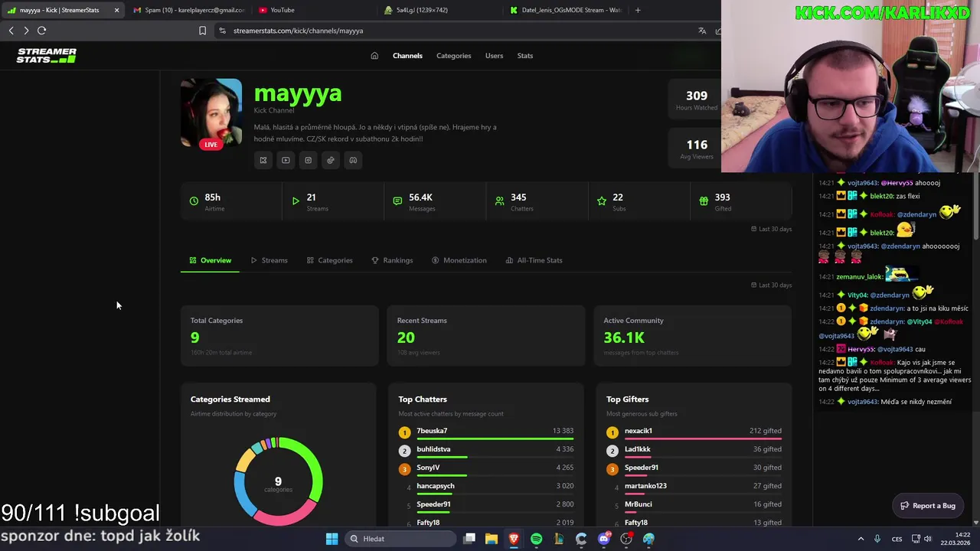Click the Streams play icon
Image resolution: width=980 pixels, height=551 pixels.
[x=296, y=201]
